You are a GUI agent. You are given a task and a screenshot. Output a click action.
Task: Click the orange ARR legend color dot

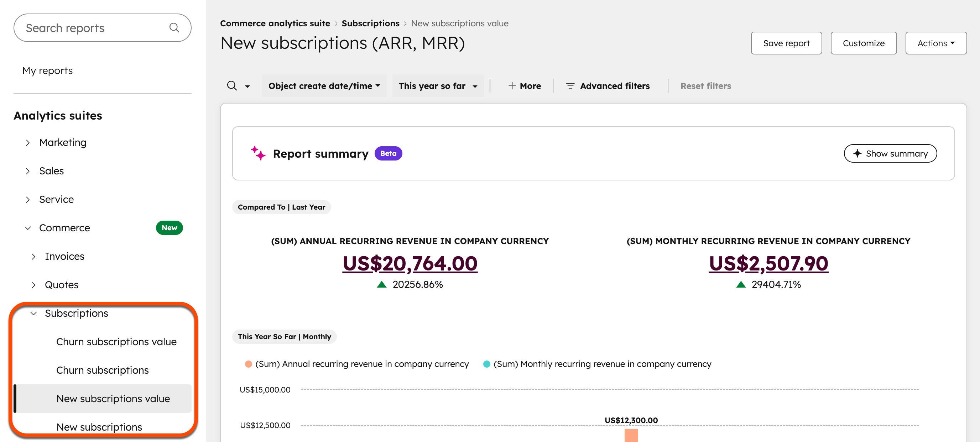248,364
